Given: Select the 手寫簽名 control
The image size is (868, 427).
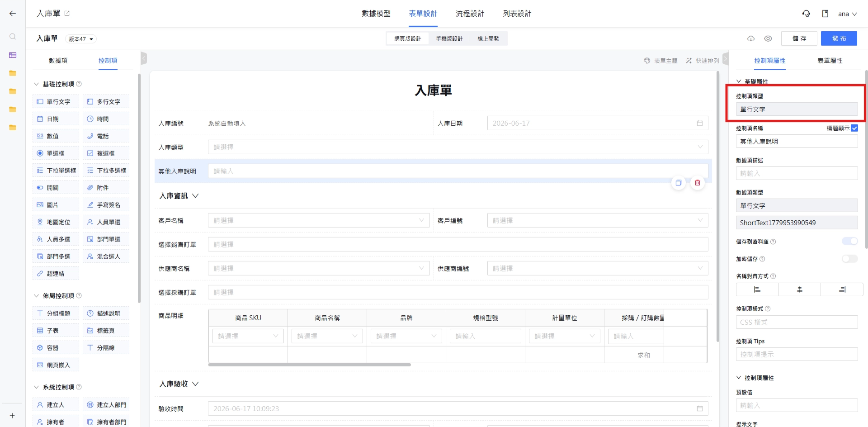Looking at the screenshot, I should (x=106, y=205).
